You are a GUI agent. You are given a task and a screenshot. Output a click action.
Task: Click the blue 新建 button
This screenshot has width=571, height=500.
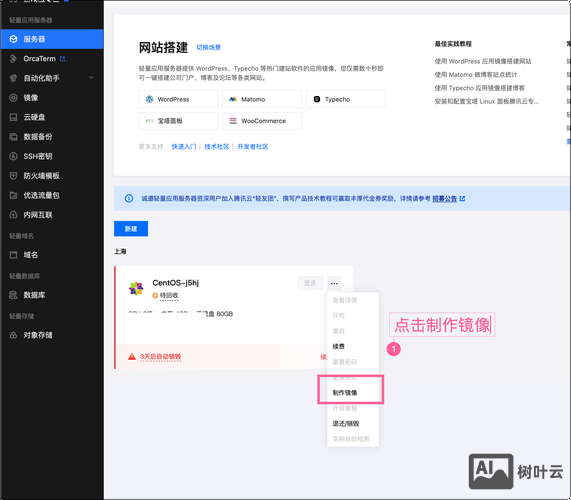click(x=131, y=229)
